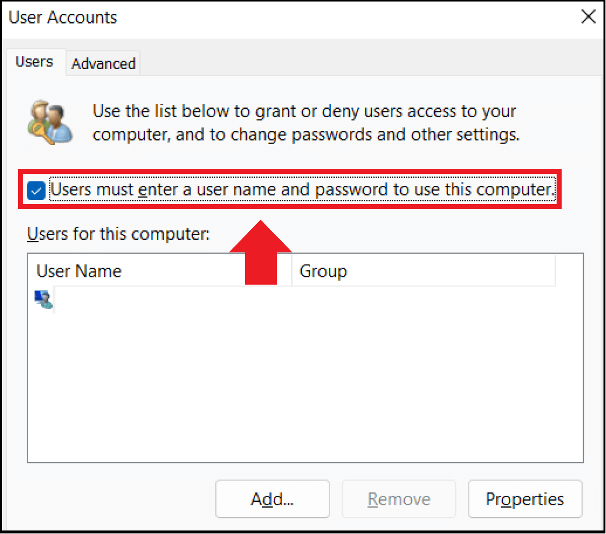
Task: Open the Add user dialog
Action: click(272, 499)
